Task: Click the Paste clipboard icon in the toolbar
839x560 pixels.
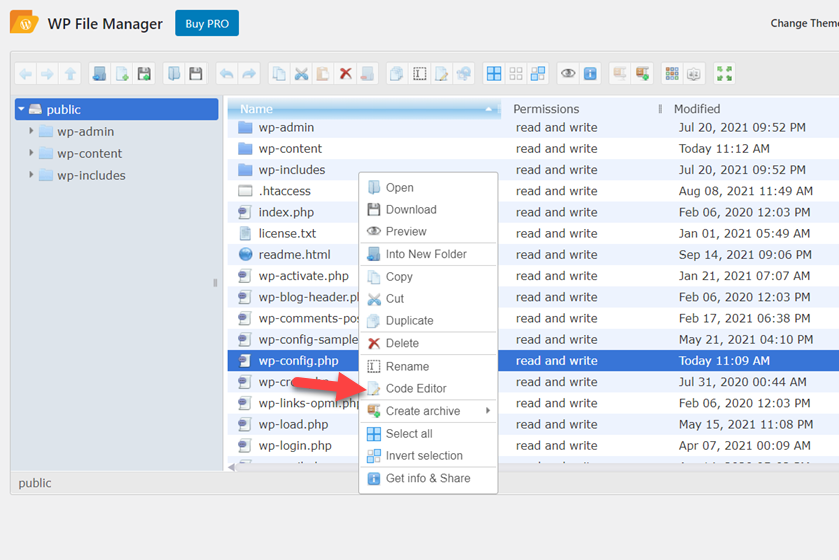Action: pos(323,74)
